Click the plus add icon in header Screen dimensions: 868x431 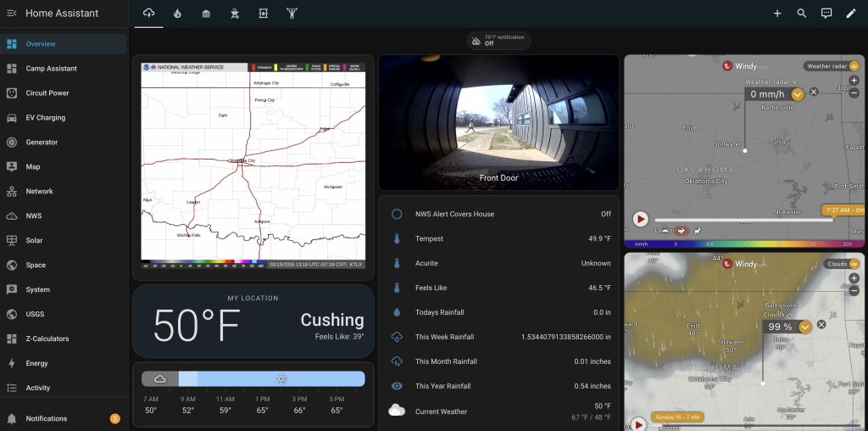(777, 14)
